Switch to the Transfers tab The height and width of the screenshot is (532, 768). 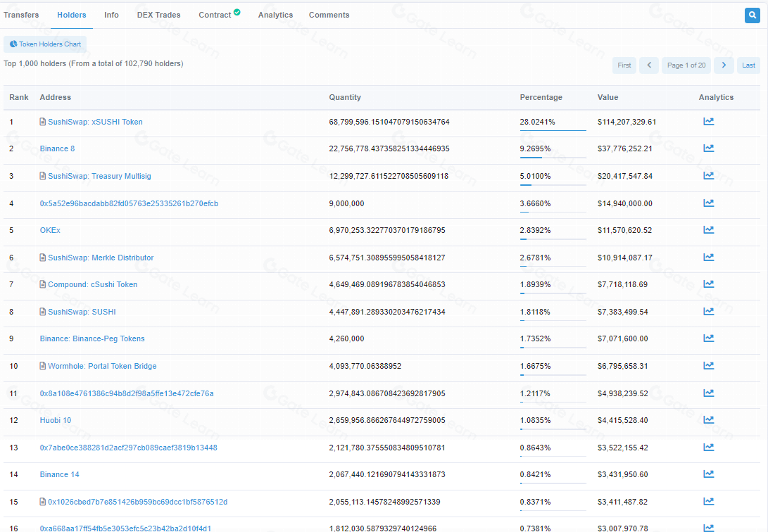click(x=21, y=15)
